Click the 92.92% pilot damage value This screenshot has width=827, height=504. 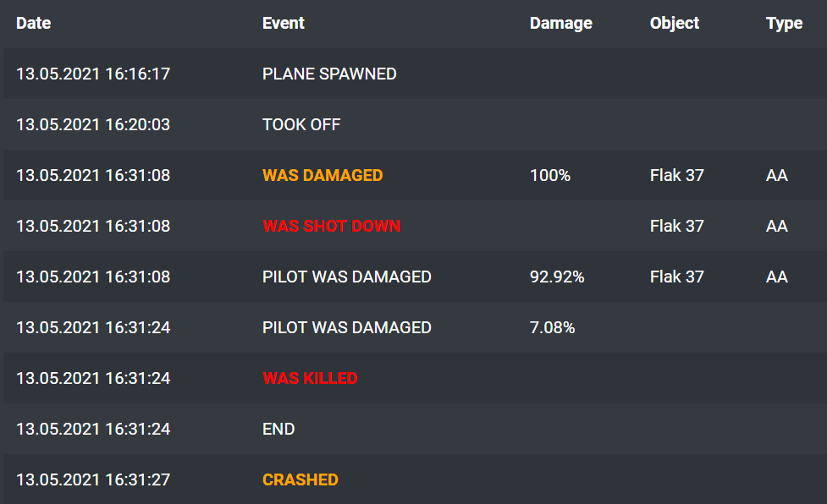coord(557,277)
